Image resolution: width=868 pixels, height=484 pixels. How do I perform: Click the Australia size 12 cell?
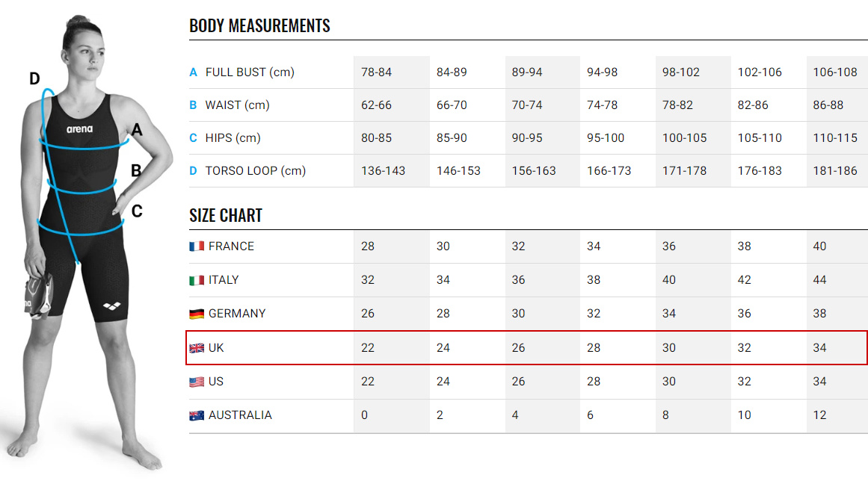[x=819, y=415]
